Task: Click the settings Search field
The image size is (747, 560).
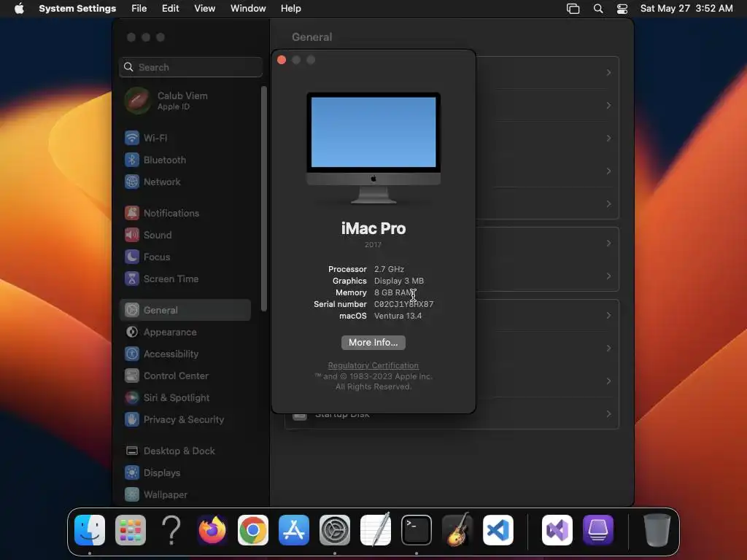Action: tap(190, 67)
